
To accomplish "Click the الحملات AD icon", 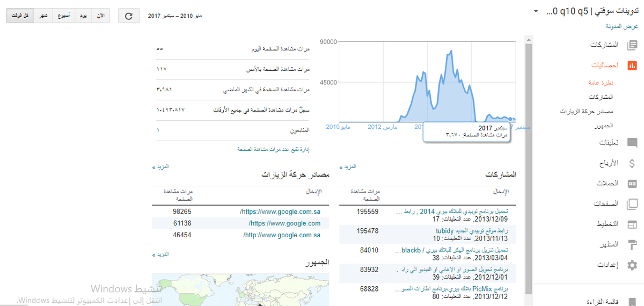I will coord(632,183).
